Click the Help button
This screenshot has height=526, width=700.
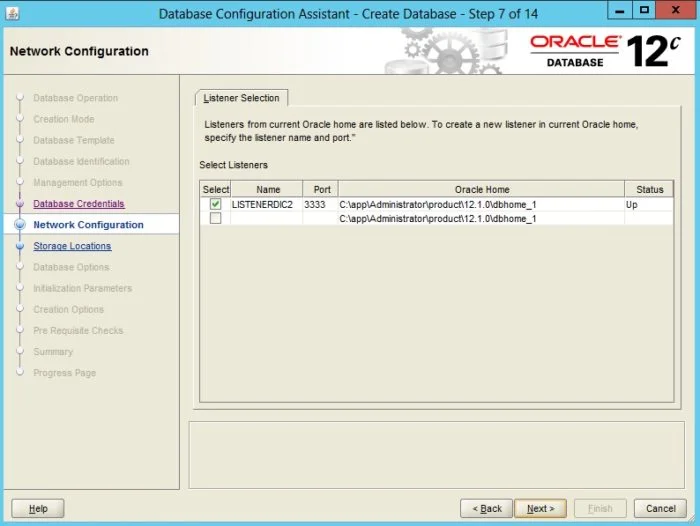pyautogui.click(x=38, y=508)
